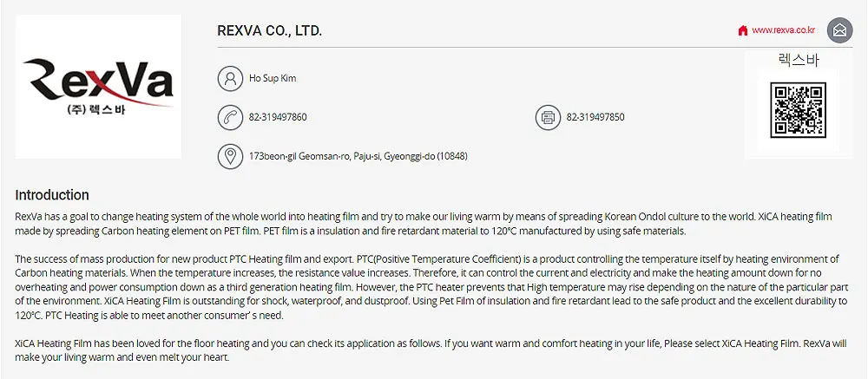Click the Introduction heading

[x=52, y=195]
